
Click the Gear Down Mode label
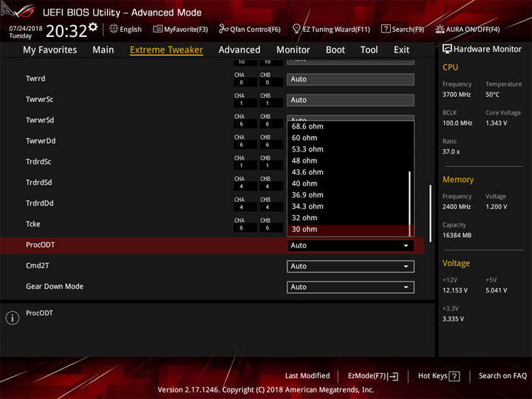click(x=55, y=287)
